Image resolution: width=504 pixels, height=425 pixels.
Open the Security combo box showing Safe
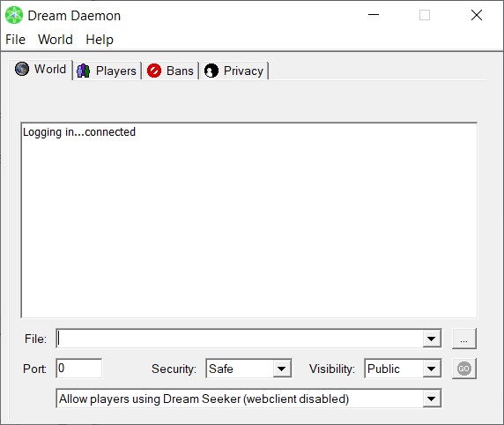click(x=248, y=369)
